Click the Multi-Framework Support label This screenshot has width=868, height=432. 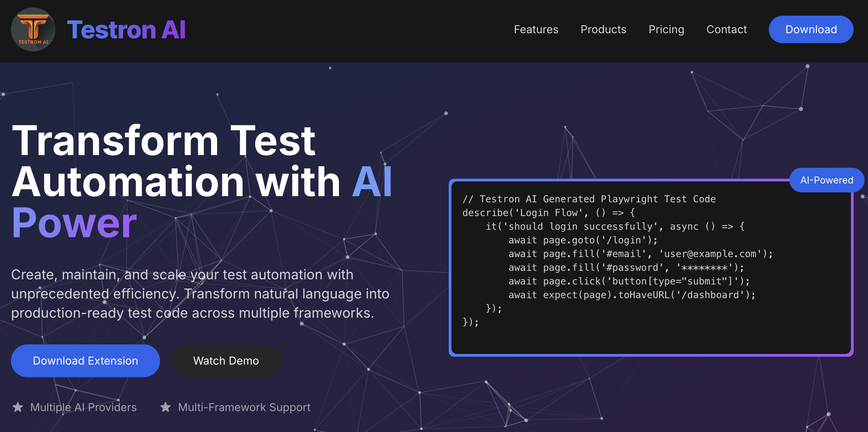(x=244, y=407)
